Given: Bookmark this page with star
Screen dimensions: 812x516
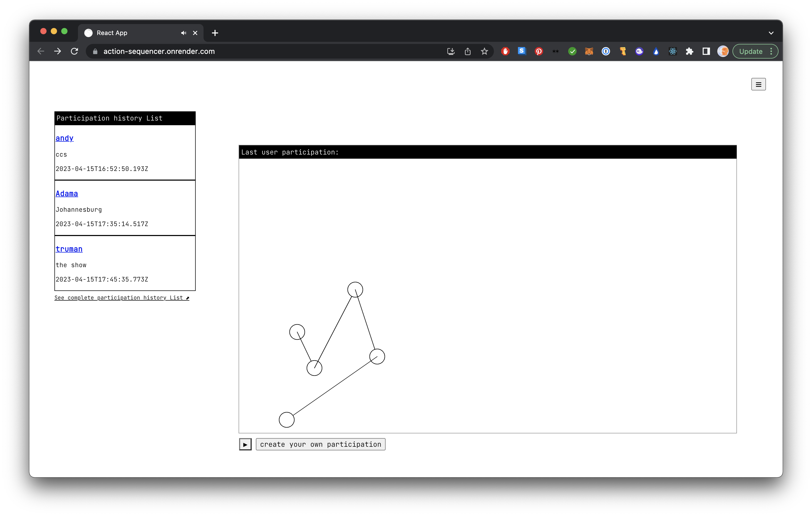Looking at the screenshot, I should [x=484, y=51].
